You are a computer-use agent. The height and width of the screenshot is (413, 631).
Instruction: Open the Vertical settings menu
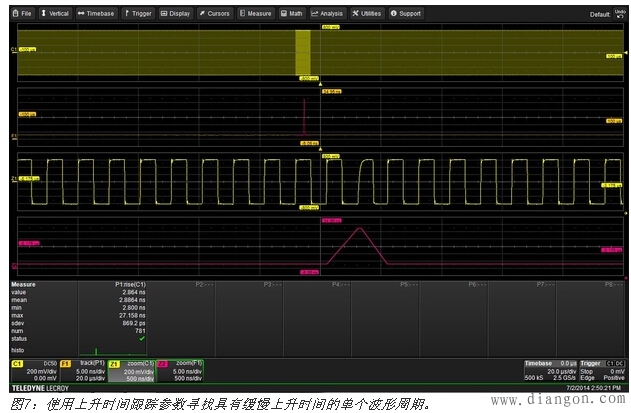(55, 14)
